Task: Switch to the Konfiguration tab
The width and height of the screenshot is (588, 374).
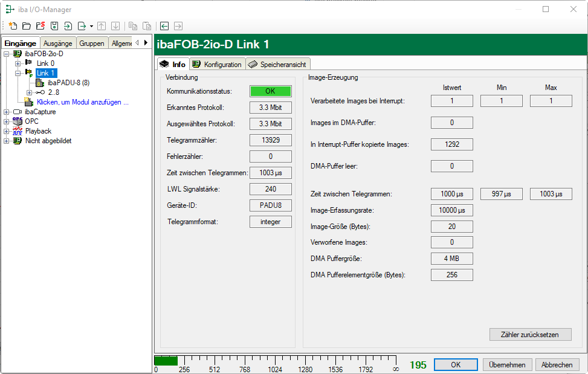Action: coord(216,65)
